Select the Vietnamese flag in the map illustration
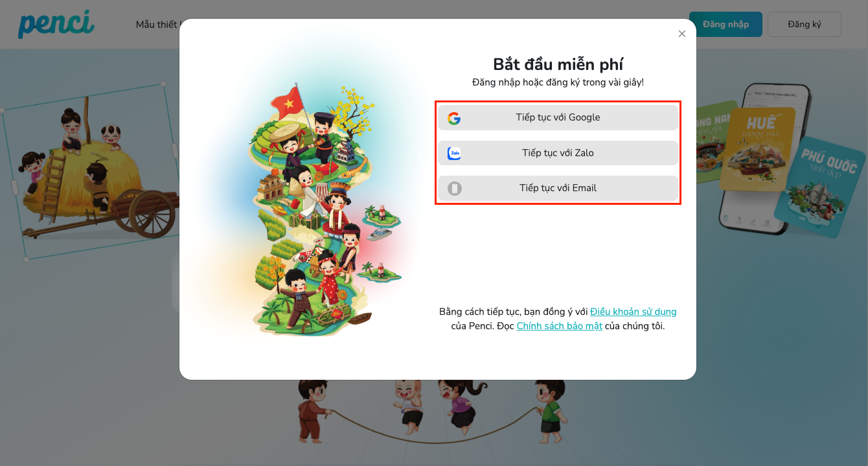The width and height of the screenshot is (868, 466). coord(287,100)
